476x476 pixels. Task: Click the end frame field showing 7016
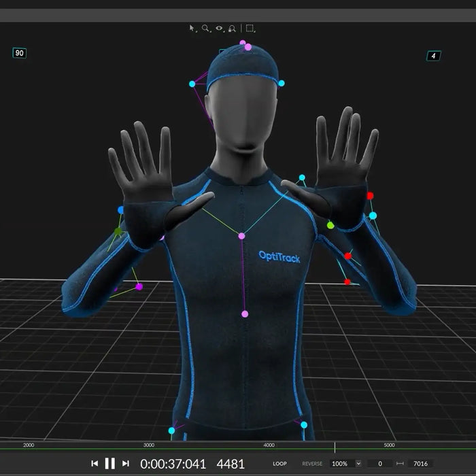(421, 464)
